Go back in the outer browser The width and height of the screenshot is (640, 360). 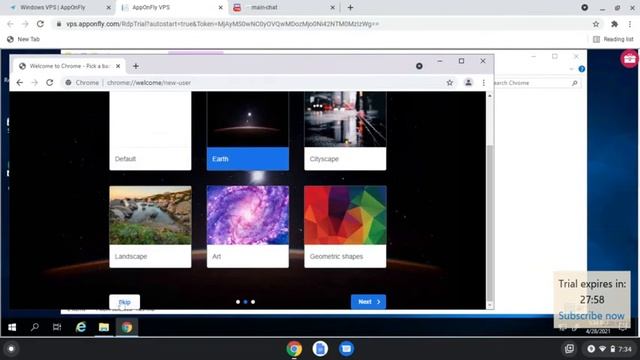pyautogui.click(x=11, y=24)
